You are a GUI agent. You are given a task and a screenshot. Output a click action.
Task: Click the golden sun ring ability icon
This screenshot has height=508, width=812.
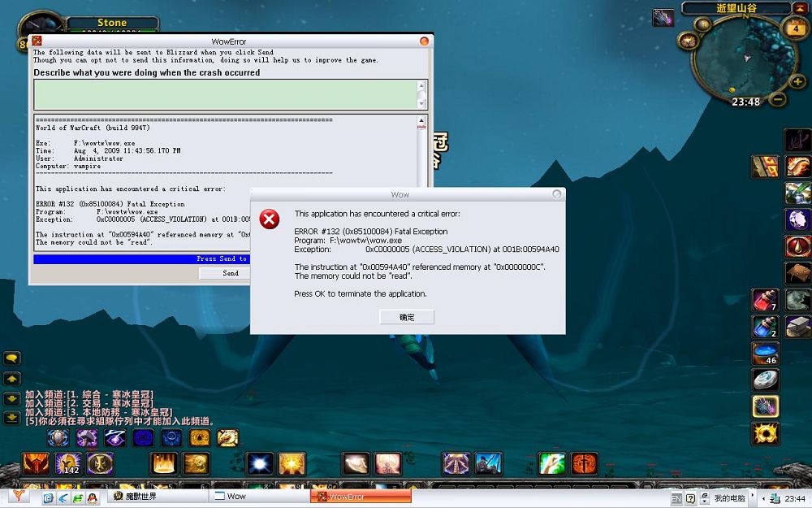coord(765,433)
